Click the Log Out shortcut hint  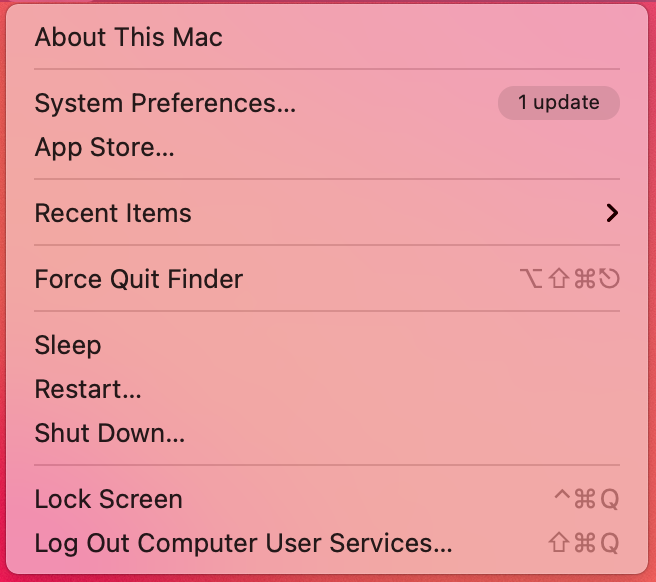[584, 543]
